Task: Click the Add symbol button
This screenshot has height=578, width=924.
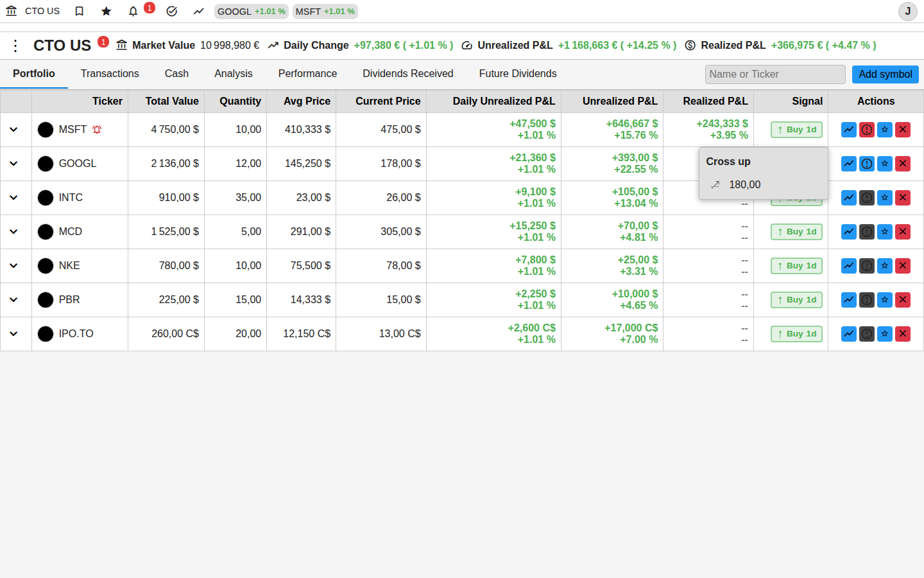Action: point(886,74)
